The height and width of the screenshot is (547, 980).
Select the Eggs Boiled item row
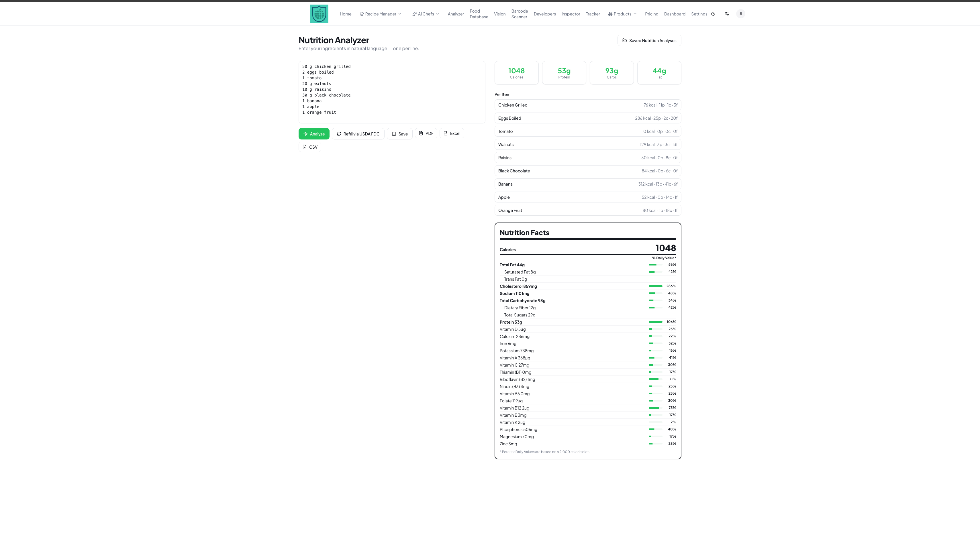pos(588,118)
